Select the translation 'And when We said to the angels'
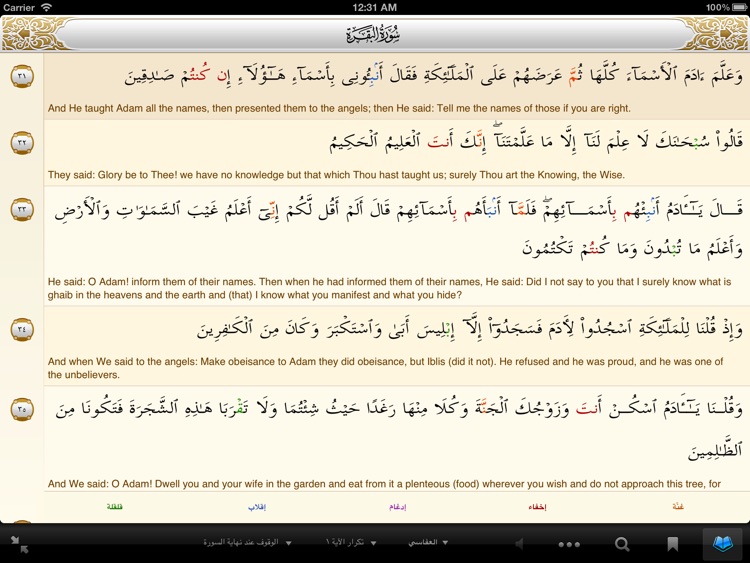Image resolution: width=750 pixels, height=563 pixels. tap(386, 368)
